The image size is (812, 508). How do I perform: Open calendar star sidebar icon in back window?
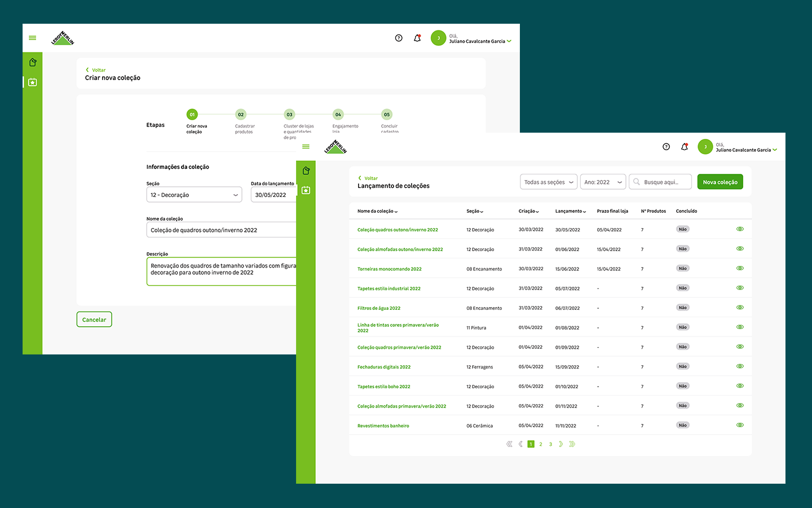(x=33, y=82)
